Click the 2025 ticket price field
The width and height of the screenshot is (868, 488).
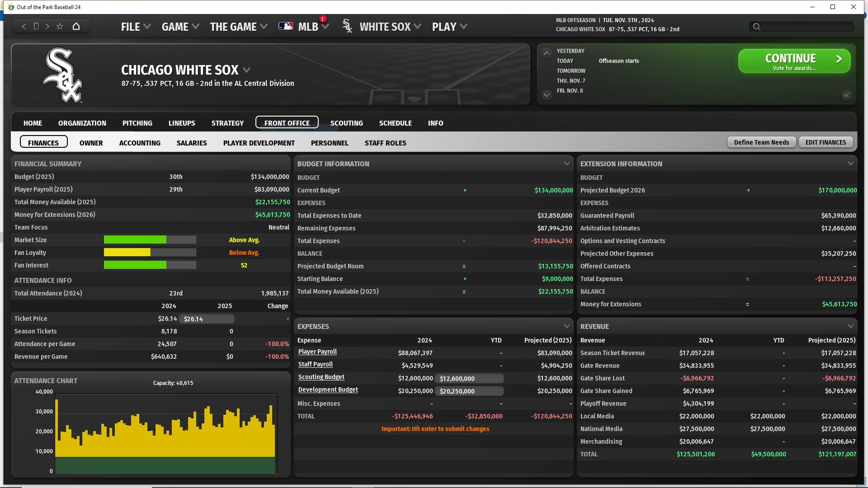pos(207,319)
